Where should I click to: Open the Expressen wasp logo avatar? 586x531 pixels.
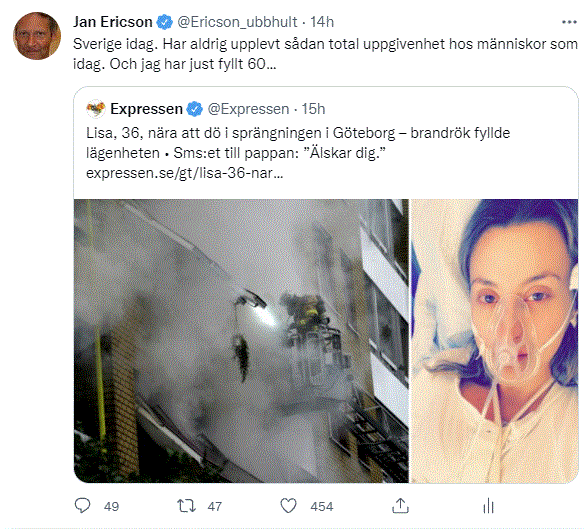tap(96, 109)
